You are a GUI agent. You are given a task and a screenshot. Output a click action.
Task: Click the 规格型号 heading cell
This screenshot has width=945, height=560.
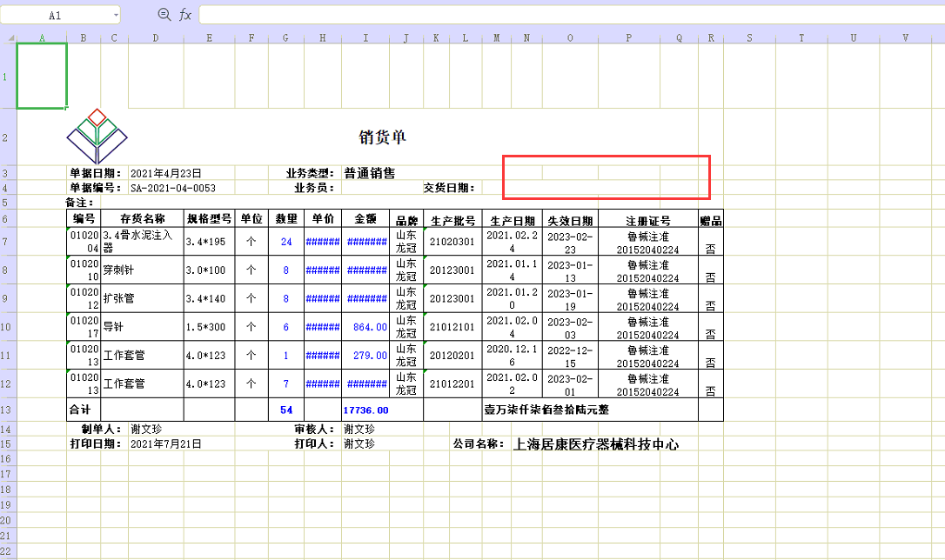click(209, 218)
